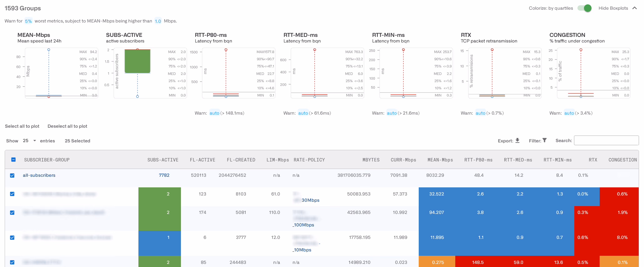This screenshot has width=644, height=267.
Task: Sort by RTT-P80-ms column header
Action: coord(478,160)
